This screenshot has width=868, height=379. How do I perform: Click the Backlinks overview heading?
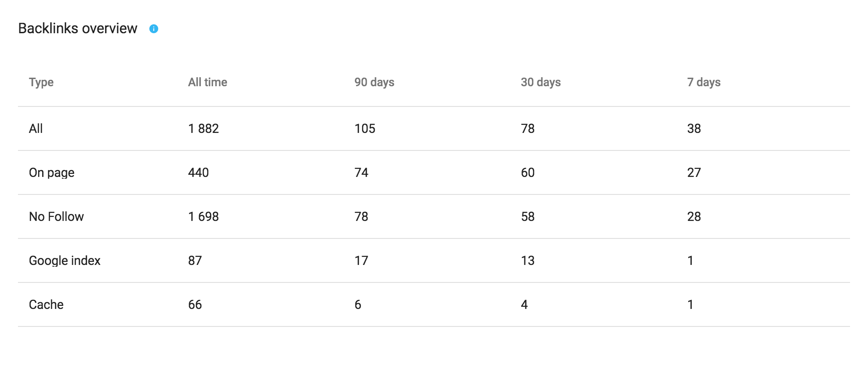click(78, 28)
